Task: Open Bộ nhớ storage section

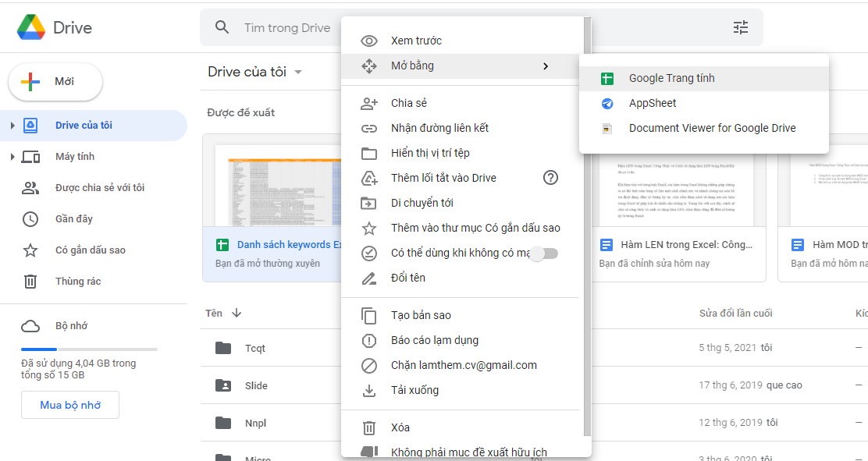Action: click(x=93, y=326)
